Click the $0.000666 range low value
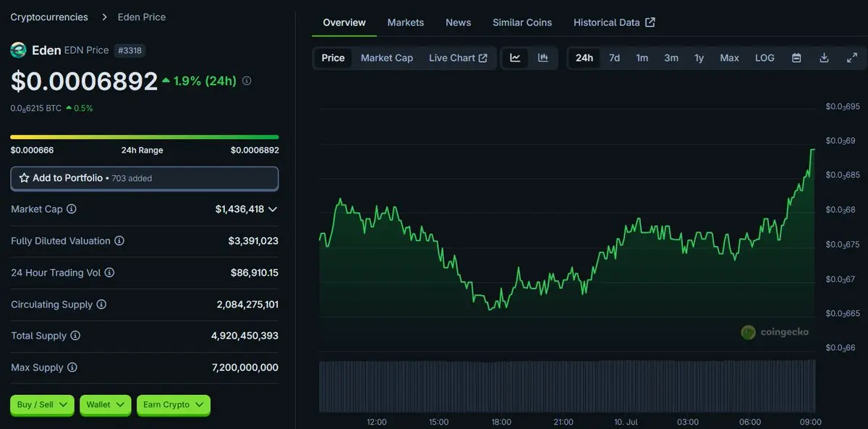 [32, 150]
